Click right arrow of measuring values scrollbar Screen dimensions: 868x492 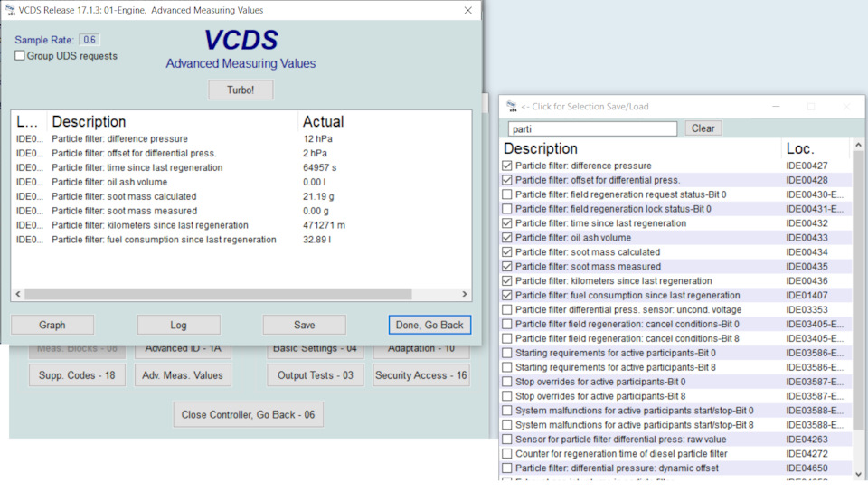pyautogui.click(x=465, y=294)
